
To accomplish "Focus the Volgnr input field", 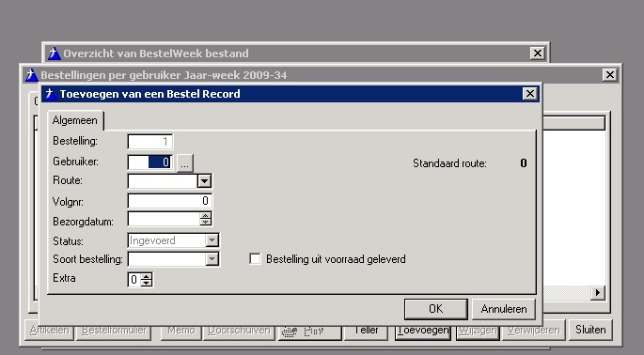I will (x=170, y=201).
